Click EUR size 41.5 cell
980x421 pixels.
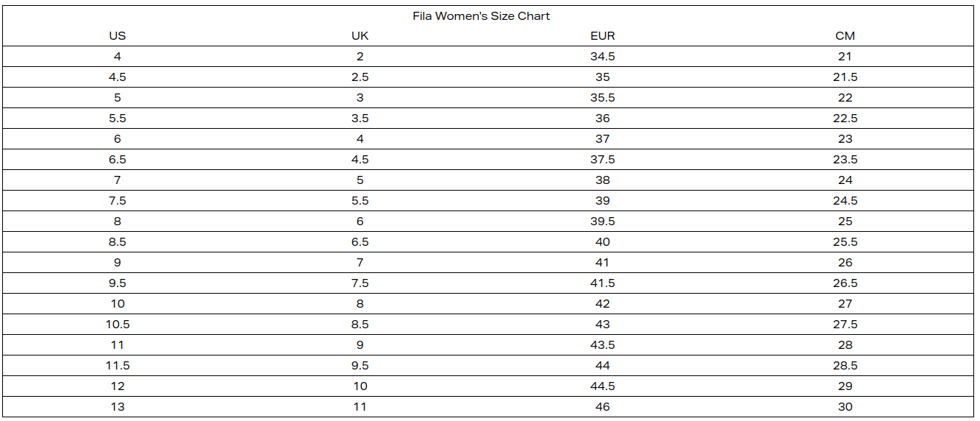602,283
